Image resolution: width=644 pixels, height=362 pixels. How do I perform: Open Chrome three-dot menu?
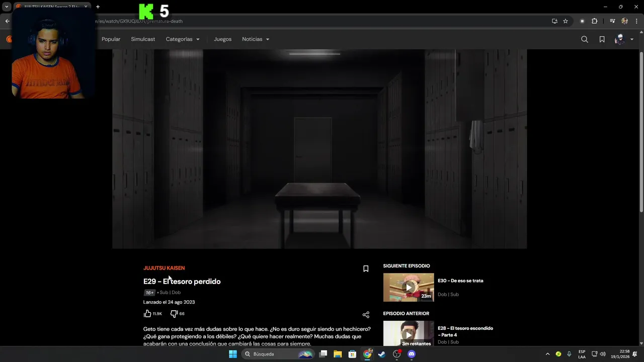(x=636, y=21)
